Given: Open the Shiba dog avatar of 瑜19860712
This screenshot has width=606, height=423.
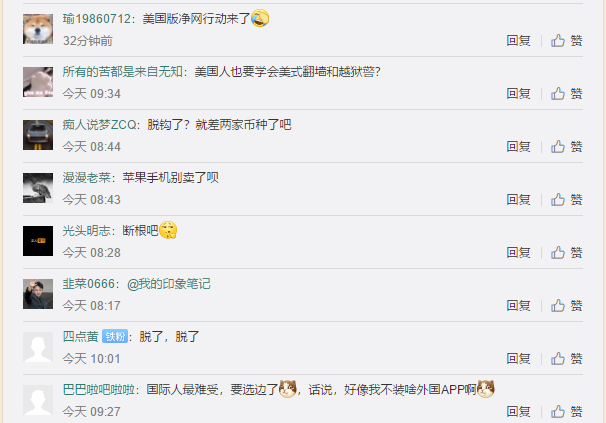Looking at the screenshot, I should pyautogui.click(x=38, y=29).
